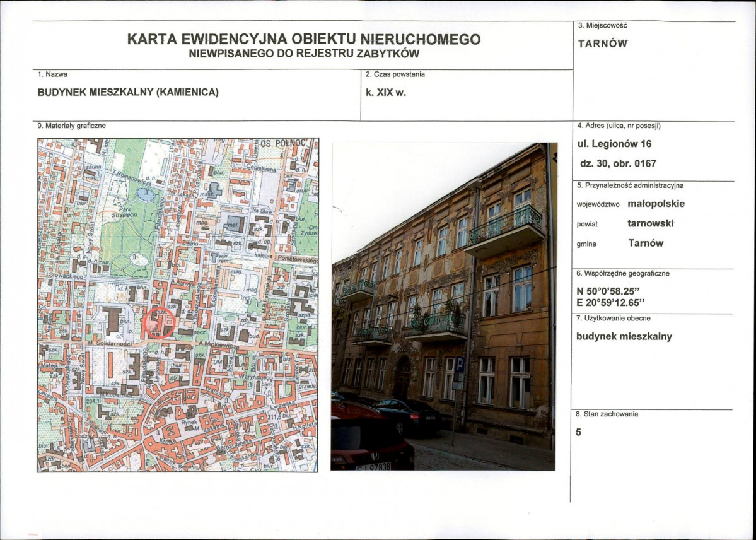The height and width of the screenshot is (540, 756).
Task: Select the gmina value "Tarnów"
Action: pos(646,244)
